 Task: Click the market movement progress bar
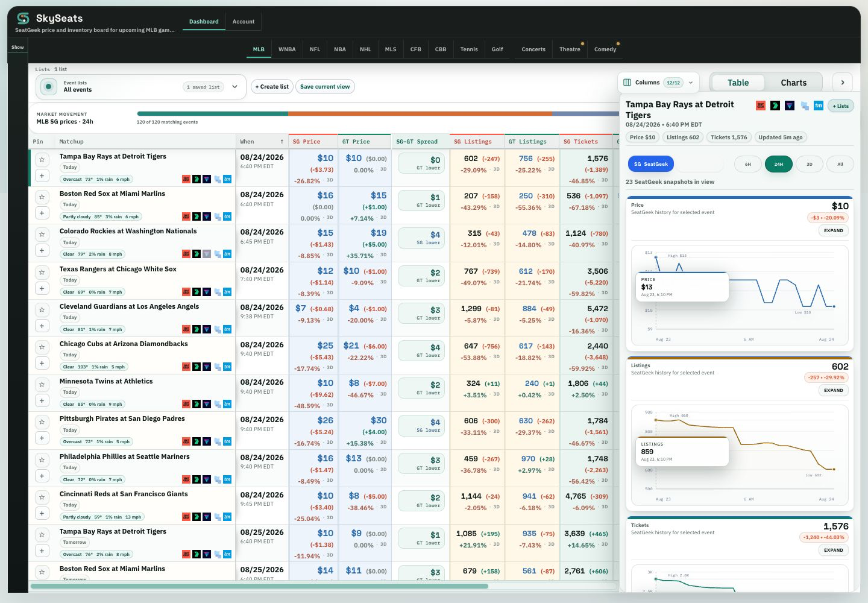click(x=378, y=113)
